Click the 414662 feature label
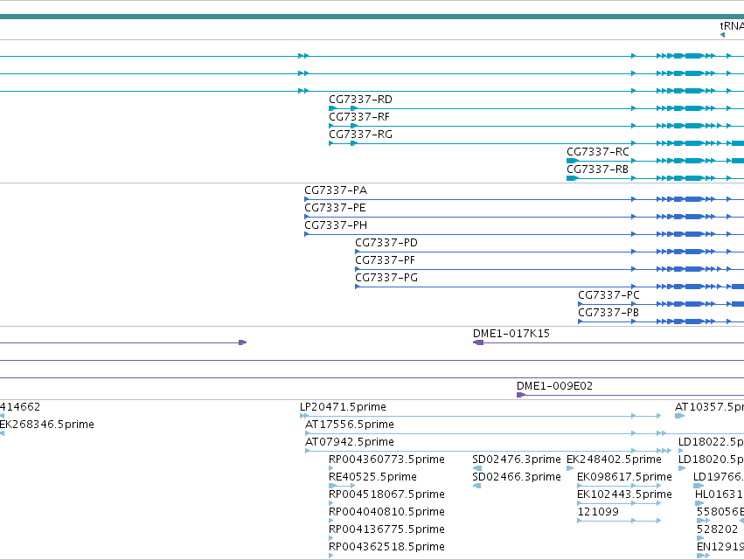This screenshot has height=560, width=744. click(20, 407)
